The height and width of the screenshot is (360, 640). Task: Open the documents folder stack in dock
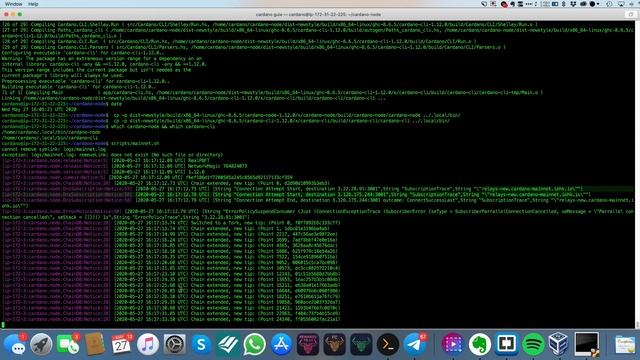click(625, 344)
